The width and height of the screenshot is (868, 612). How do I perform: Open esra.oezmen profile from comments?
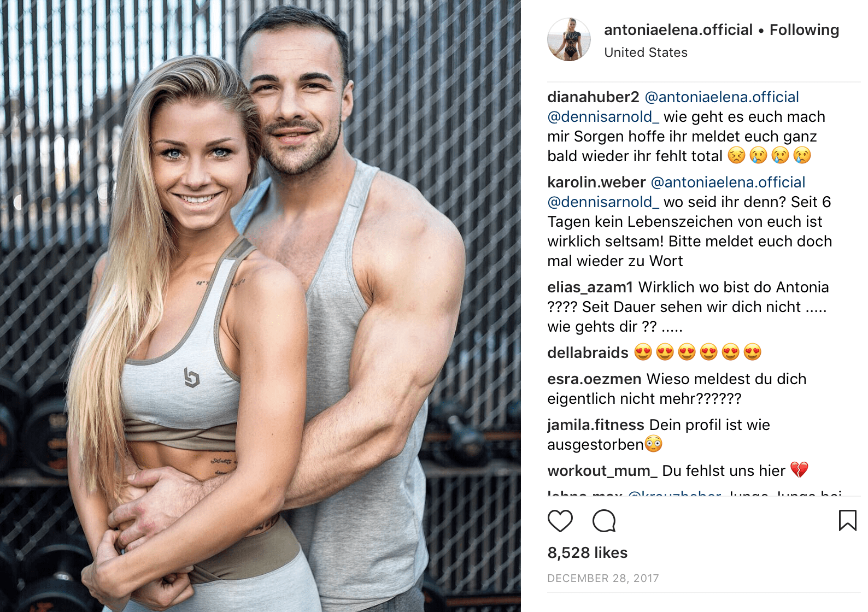point(595,379)
